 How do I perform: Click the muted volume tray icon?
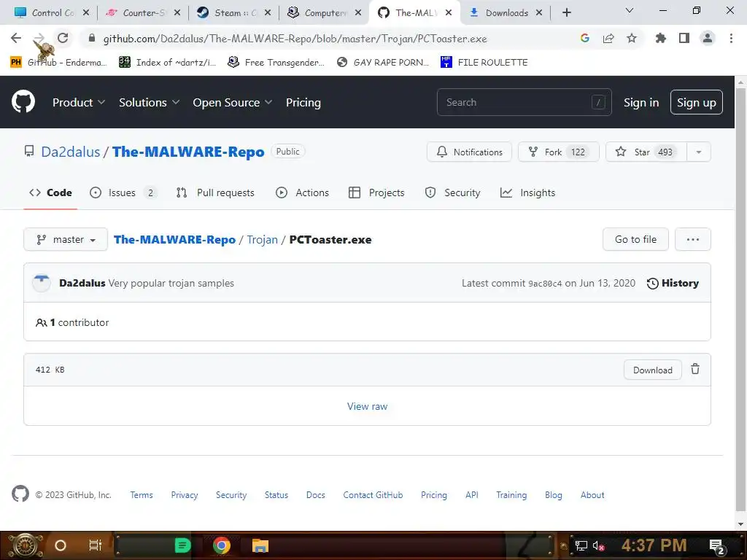pyautogui.click(x=598, y=545)
